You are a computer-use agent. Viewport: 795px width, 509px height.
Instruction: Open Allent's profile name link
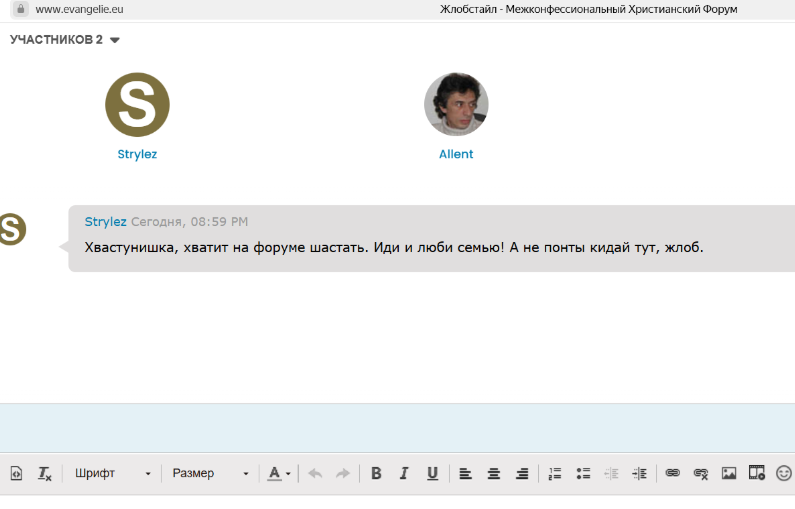456,154
